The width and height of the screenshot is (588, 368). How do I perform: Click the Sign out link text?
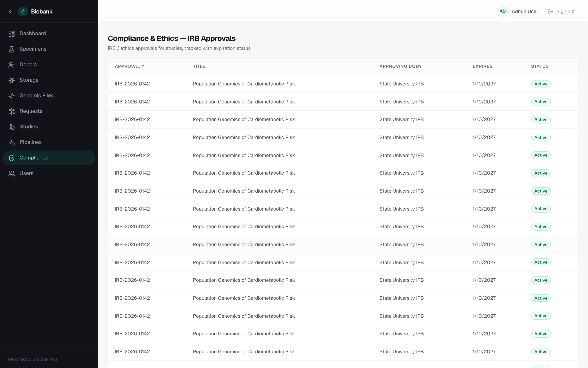click(565, 11)
